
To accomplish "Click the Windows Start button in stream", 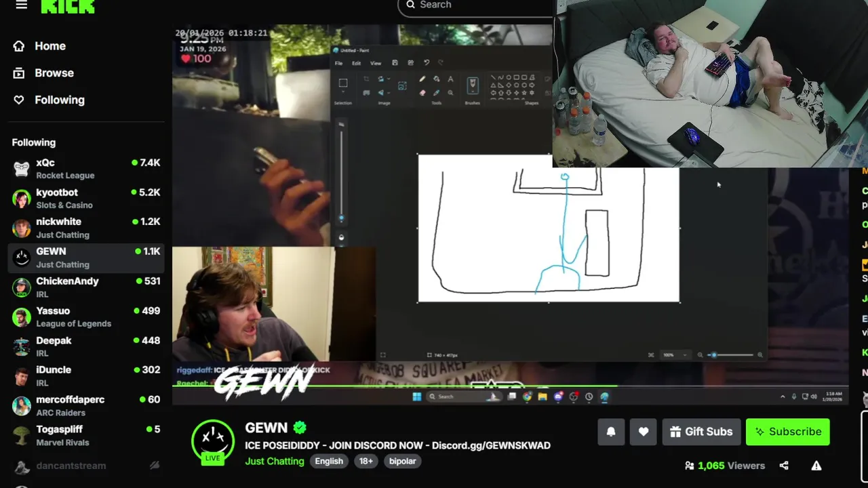I will pos(417,396).
